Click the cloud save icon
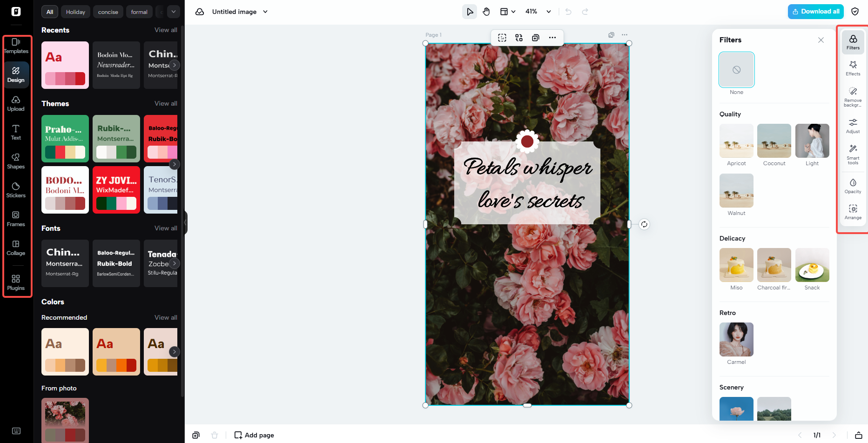This screenshot has height=443, width=868. coord(200,12)
